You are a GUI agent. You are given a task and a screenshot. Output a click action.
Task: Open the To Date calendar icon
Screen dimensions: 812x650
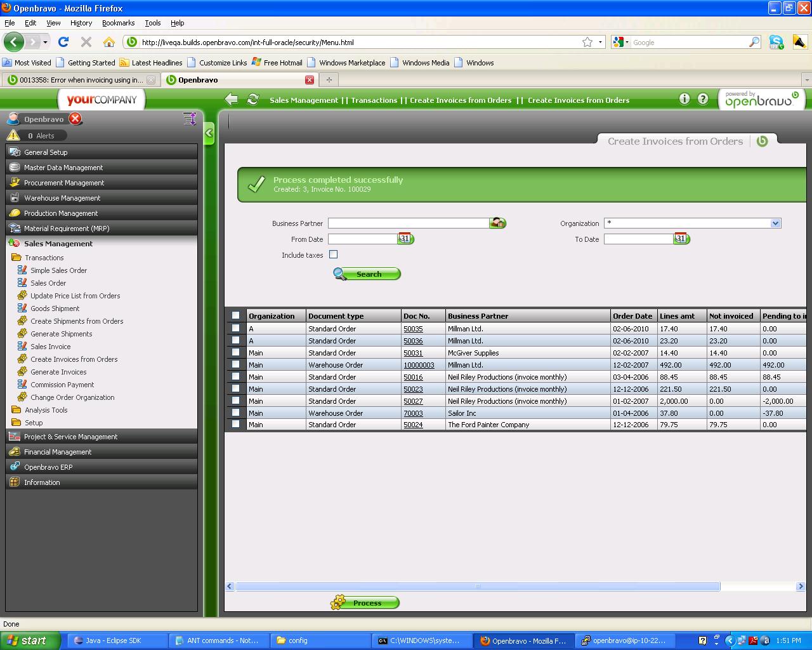click(x=681, y=239)
